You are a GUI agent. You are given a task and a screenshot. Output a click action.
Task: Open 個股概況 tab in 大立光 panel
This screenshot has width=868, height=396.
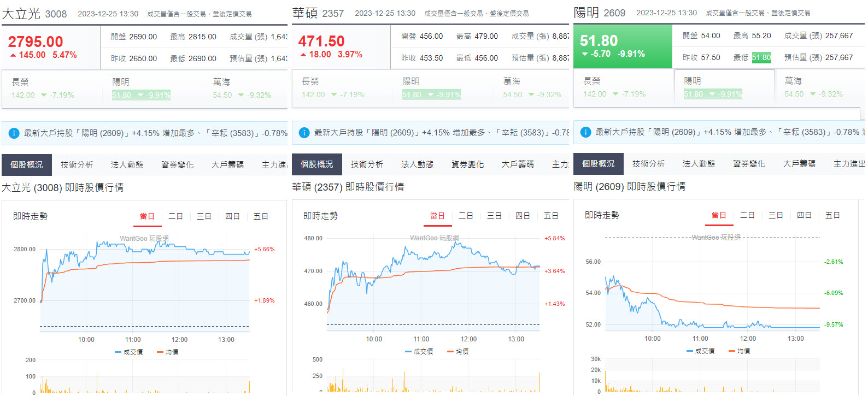27,165
